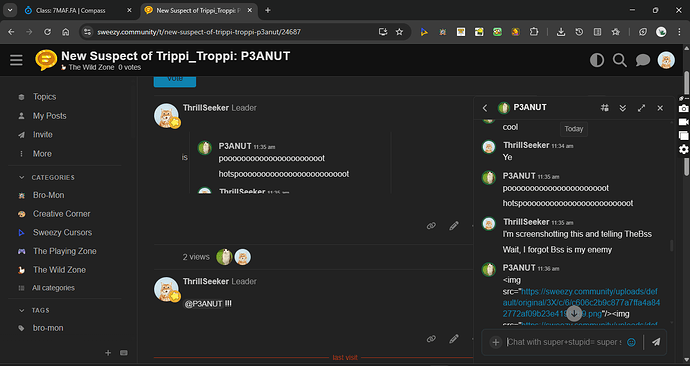The width and height of the screenshot is (690, 366).
Task: Click the address bar URL
Action: 199,32
